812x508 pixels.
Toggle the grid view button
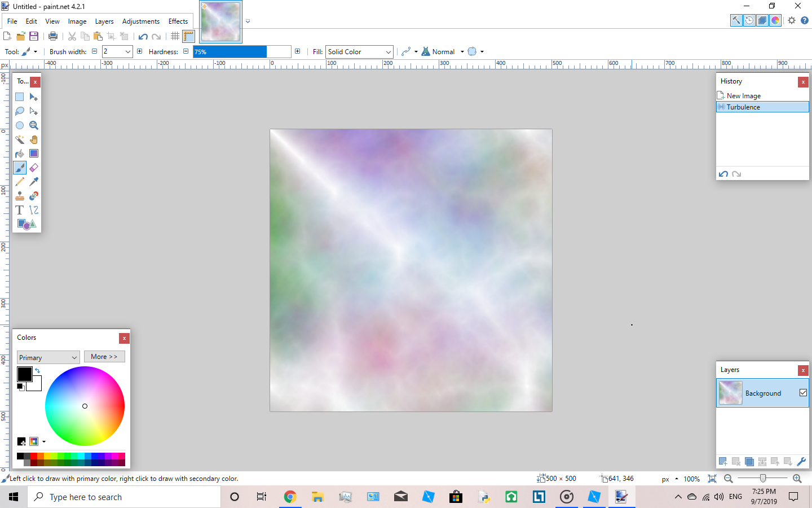click(175, 36)
